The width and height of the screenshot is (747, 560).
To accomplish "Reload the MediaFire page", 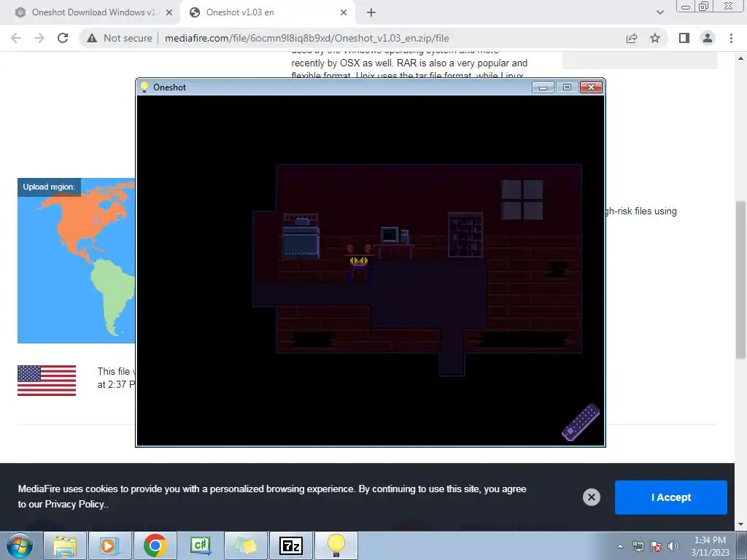I will point(63,38).
